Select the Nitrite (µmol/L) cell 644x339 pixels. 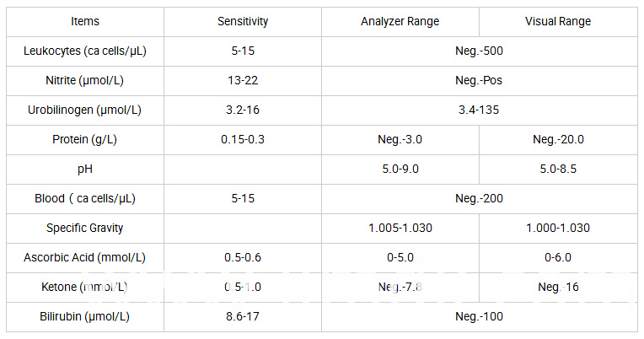click(84, 81)
